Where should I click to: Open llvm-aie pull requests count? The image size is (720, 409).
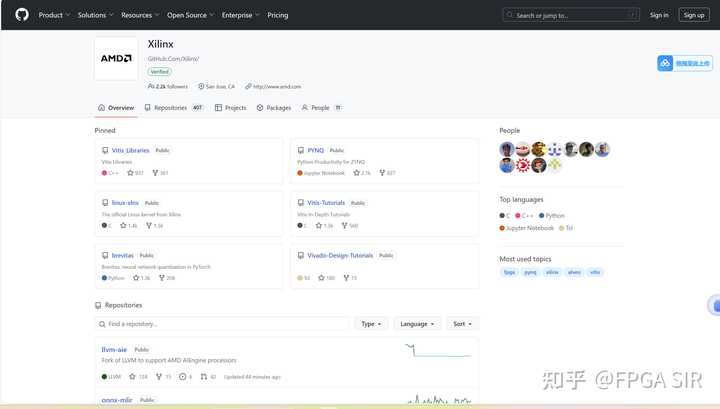(208, 376)
